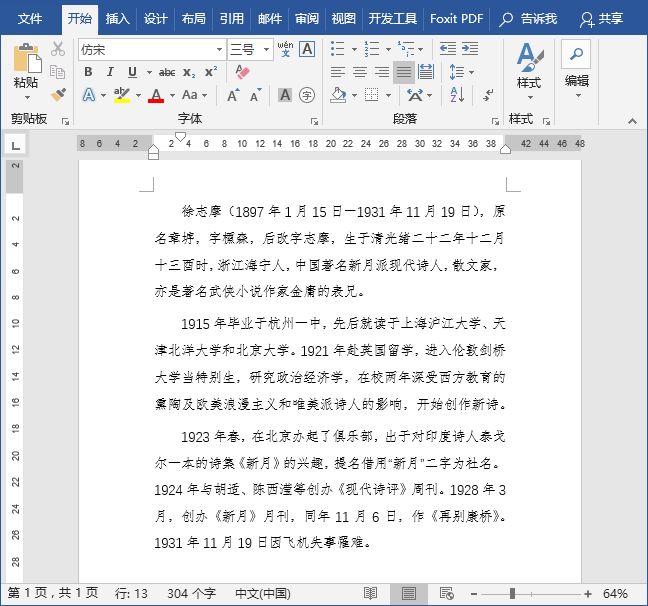Click the 粘贴 paste button
The height and width of the screenshot is (606, 648).
(x=26, y=70)
